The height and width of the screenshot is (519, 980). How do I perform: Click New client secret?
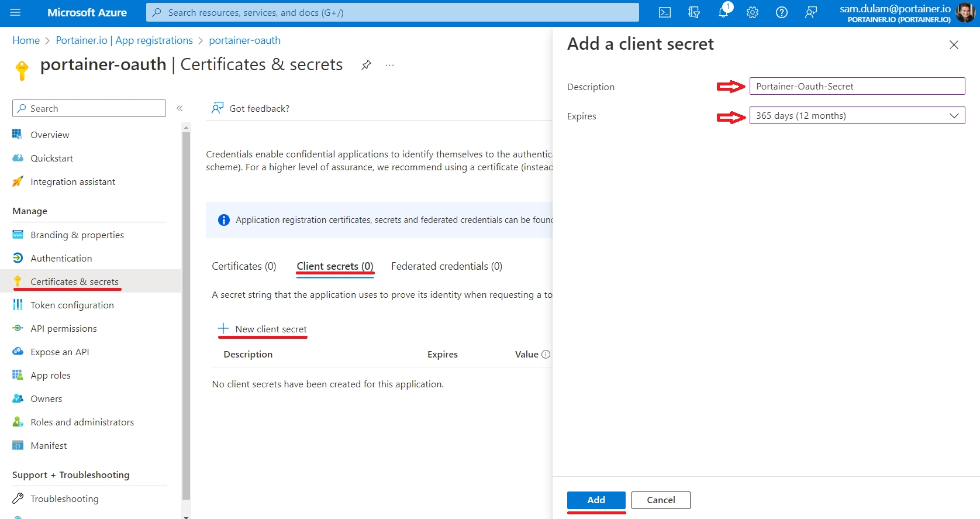(263, 329)
